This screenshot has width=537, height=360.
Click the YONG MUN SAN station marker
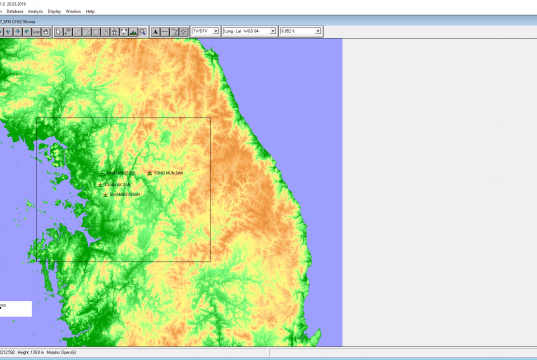pyautogui.click(x=150, y=173)
